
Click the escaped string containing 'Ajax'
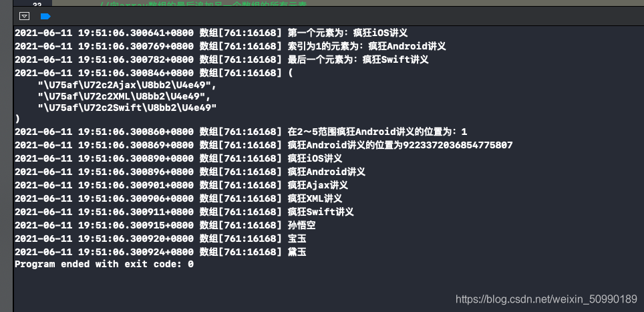127,85
